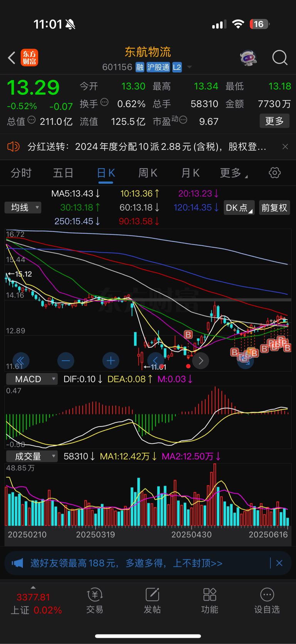296x644 pixels.
Task: Tap 设自选 to add to watchlist
Action: click(267, 600)
